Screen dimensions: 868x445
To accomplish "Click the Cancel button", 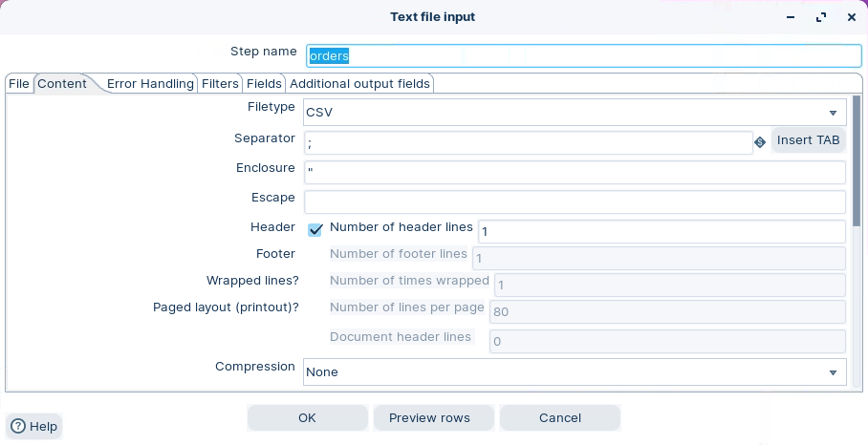I will [x=559, y=418].
